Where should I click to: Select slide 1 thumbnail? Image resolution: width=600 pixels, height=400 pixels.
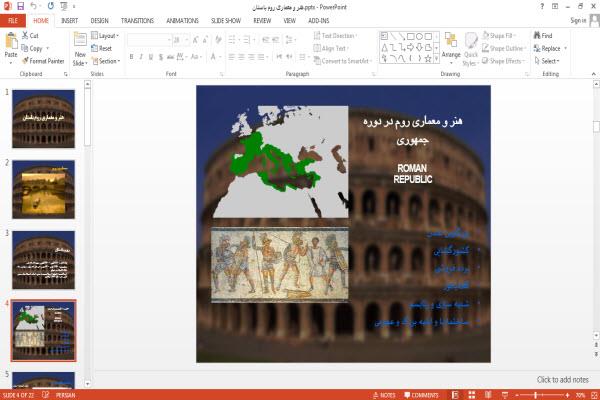click(43, 119)
